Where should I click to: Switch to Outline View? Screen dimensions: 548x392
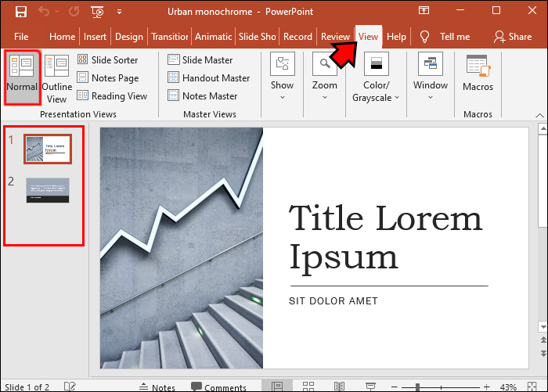point(56,79)
